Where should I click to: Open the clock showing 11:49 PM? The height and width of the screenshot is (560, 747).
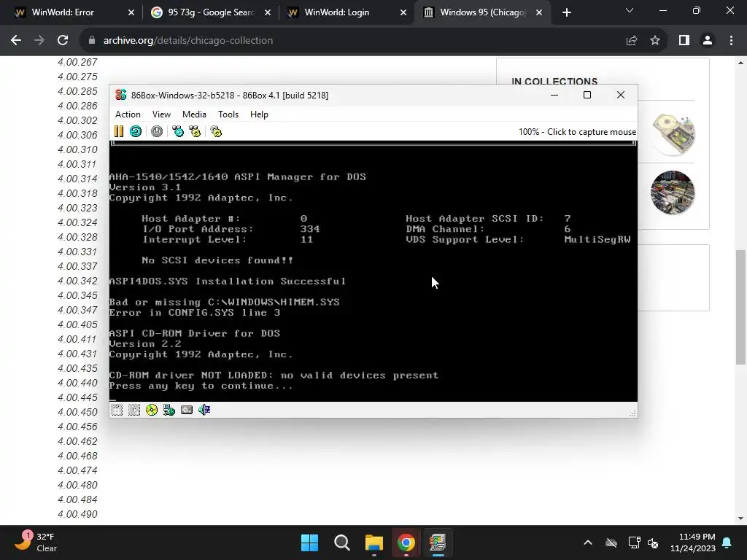[693, 542]
